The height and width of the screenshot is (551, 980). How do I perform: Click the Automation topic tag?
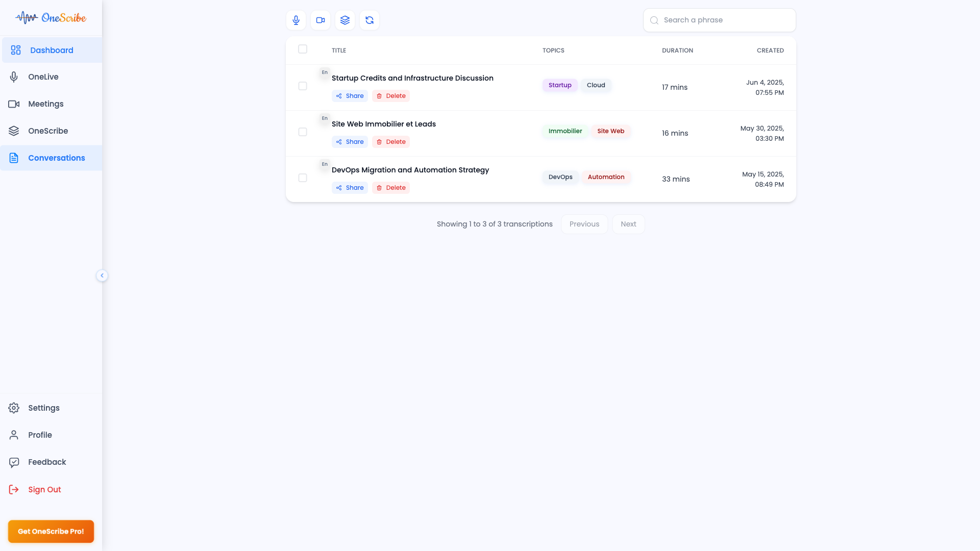click(606, 177)
